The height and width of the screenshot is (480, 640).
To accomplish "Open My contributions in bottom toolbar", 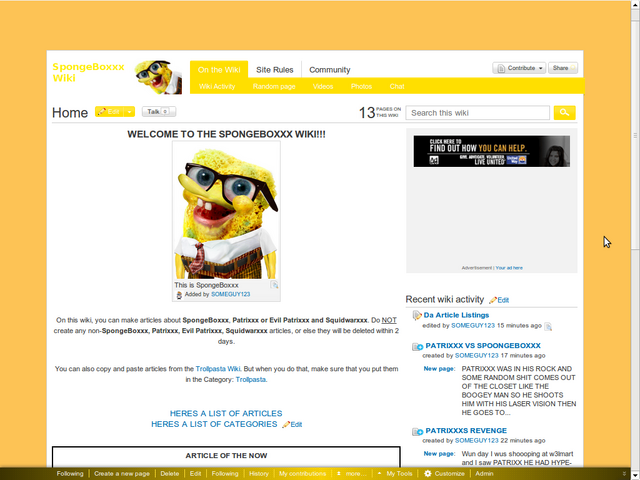I will 302,473.
